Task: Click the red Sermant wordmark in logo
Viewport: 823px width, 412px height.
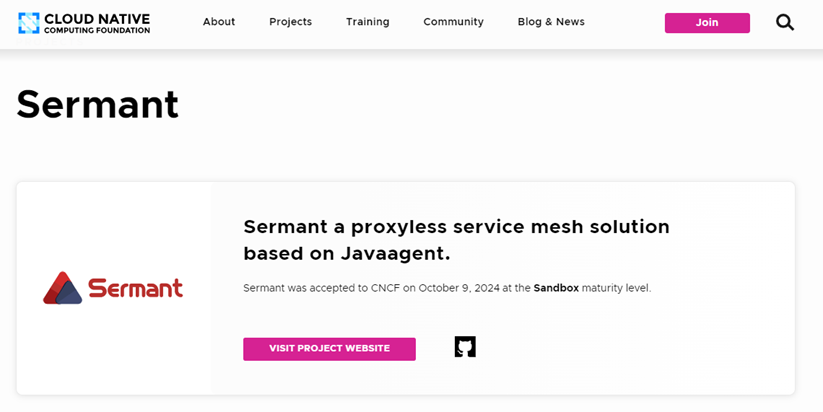Action: 135,288
